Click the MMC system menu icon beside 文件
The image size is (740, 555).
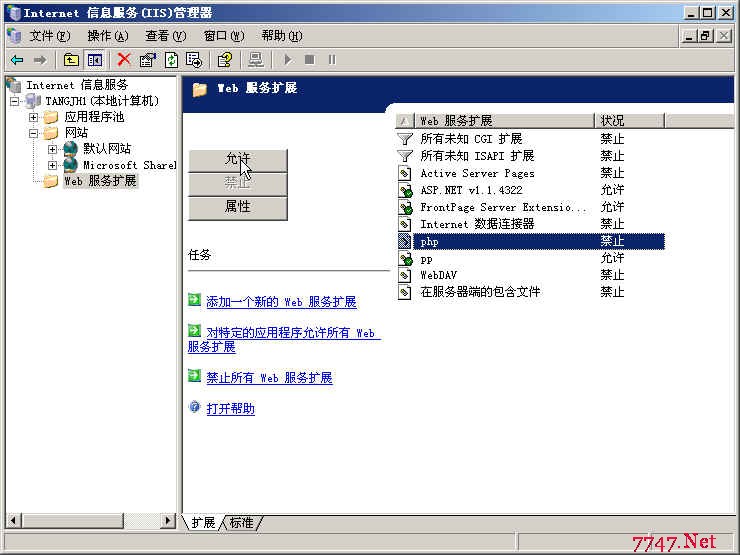[x=14, y=36]
